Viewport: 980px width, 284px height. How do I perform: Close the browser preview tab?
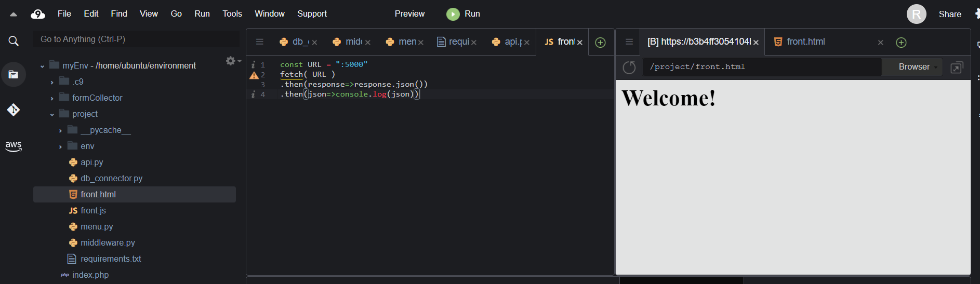click(x=756, y=43)
